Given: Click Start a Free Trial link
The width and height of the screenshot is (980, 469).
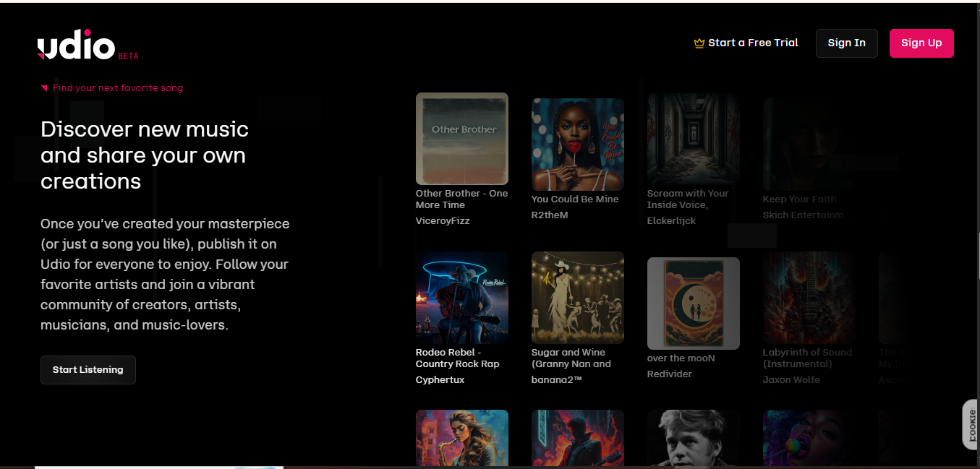Looking at the screenshot, I should coord(753,43).
